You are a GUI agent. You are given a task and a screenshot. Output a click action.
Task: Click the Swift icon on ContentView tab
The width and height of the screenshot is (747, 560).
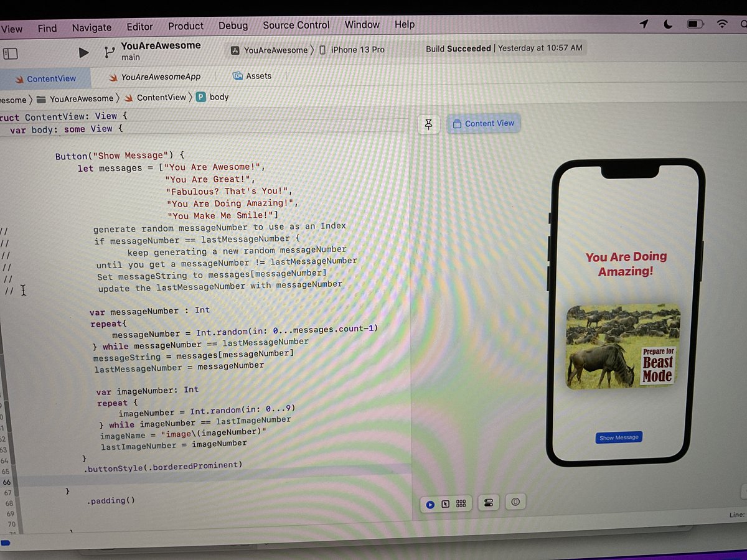(19, 79)
